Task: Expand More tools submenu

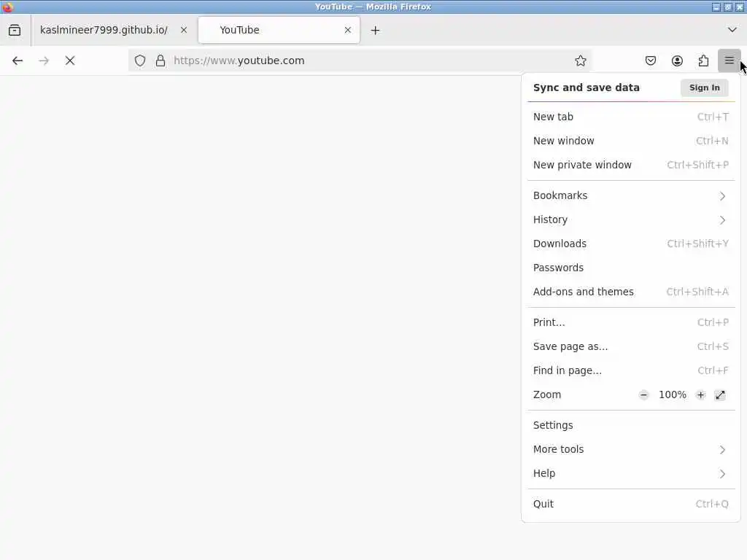Action: tap(631, 449)
